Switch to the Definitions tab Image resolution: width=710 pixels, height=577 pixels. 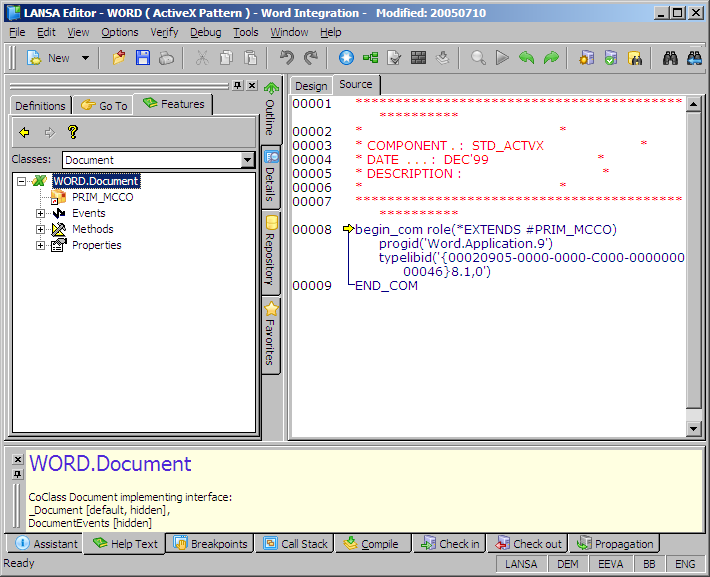(40, 105)
